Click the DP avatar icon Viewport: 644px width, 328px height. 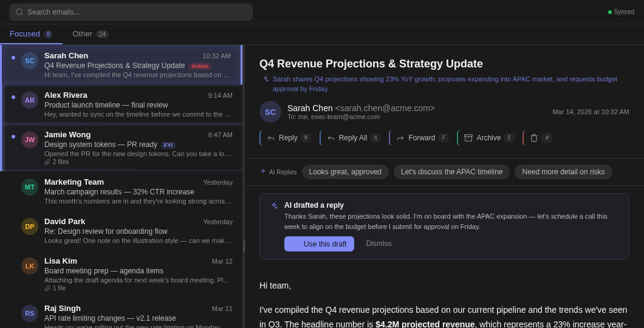click(30, 227)
